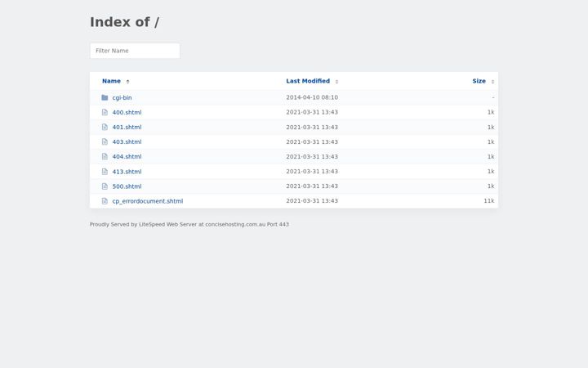
Task: Open the 413.shtml file link
Action: point(127,172)
